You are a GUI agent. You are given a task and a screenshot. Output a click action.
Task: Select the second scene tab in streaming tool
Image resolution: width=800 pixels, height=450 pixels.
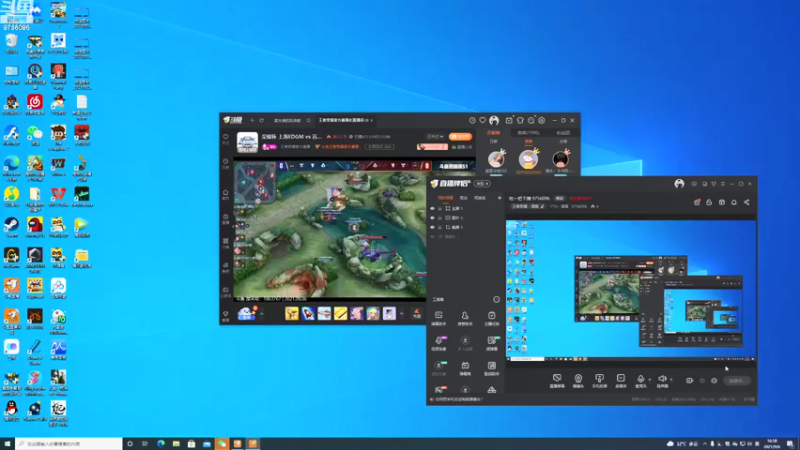[464, 198]
